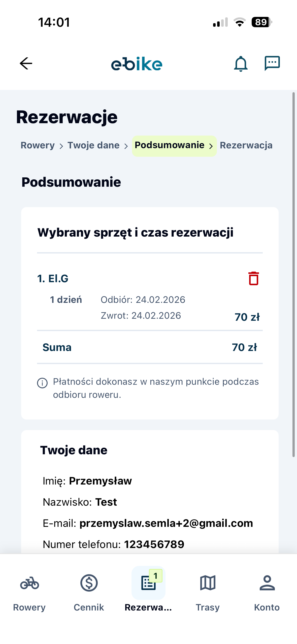Image resolution: width=297 pixels, height=644 pixels.
Task: Tap the Suma total row
Action: pyautogui.click(x=150, y=347)
